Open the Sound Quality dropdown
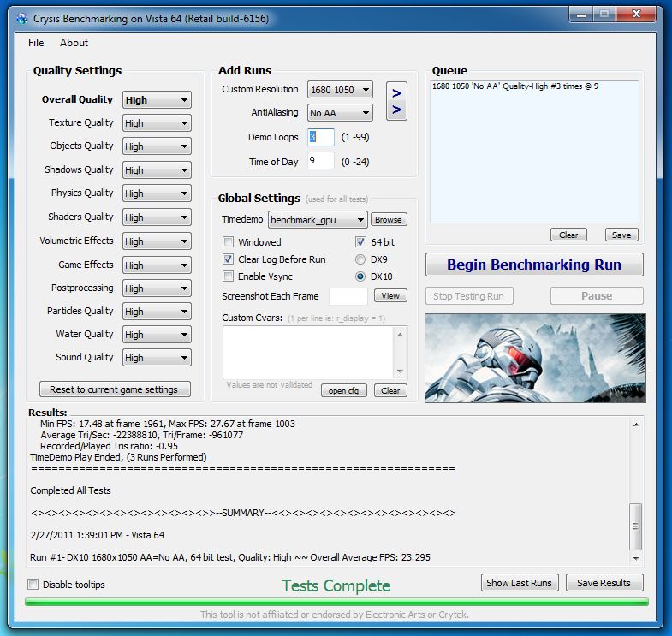The width and height of the screenshot is (672, 636). point(157,359)
